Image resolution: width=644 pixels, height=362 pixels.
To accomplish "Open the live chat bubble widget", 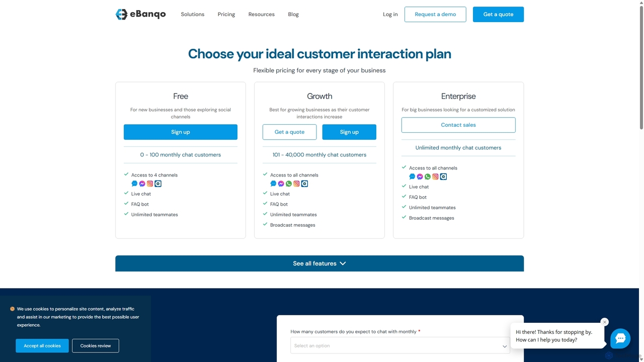I will pos(620,338).
